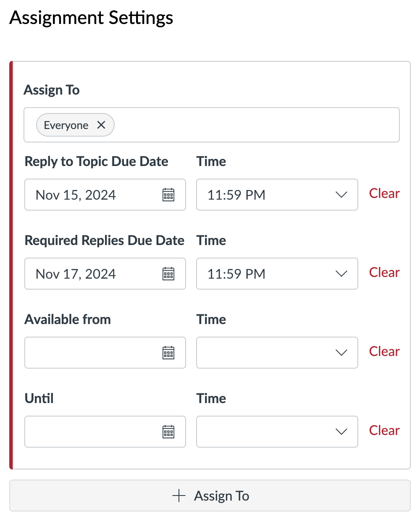Open the Reply to Topic time dropdown
The height and width of the screenshot is (522, 420).
point(341,195)
